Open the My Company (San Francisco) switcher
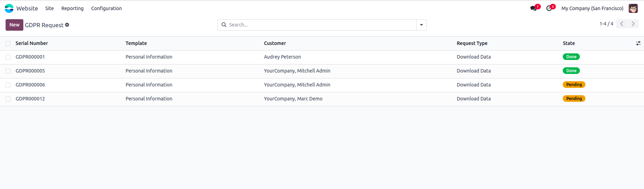The width and height of the screenshot is (644, 189). pyautogui.click(x=592, y=8)
